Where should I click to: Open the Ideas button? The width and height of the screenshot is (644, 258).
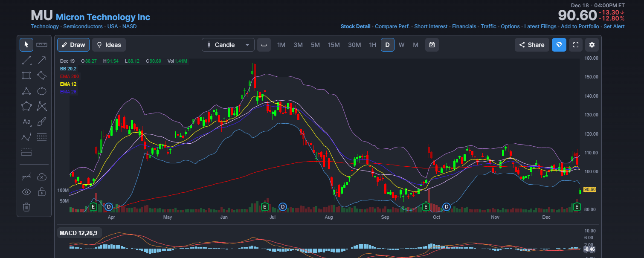[x=109, y=45]
